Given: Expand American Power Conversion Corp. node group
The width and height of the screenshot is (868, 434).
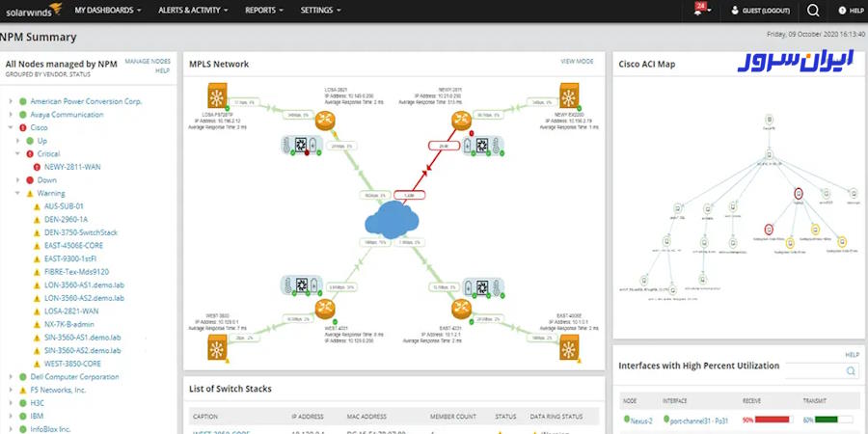Looking at the screenshot, I should pyautogui.click(x=10, y=101).
